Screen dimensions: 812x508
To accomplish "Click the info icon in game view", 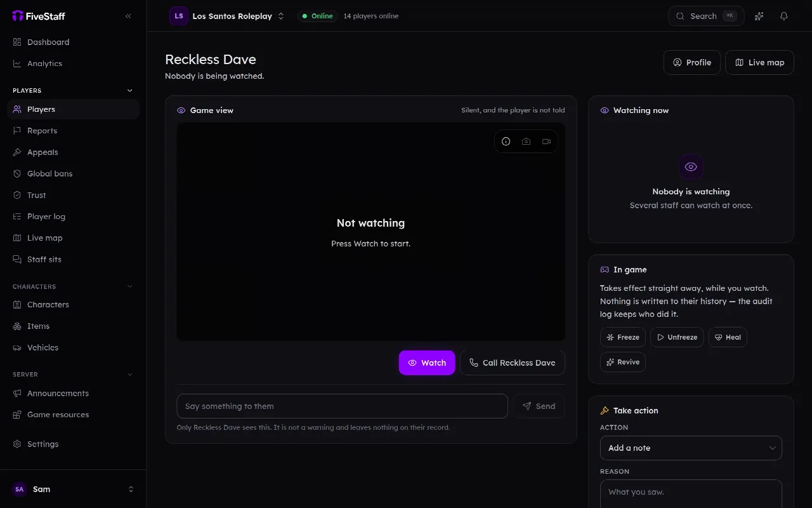I will coord(506,142).
